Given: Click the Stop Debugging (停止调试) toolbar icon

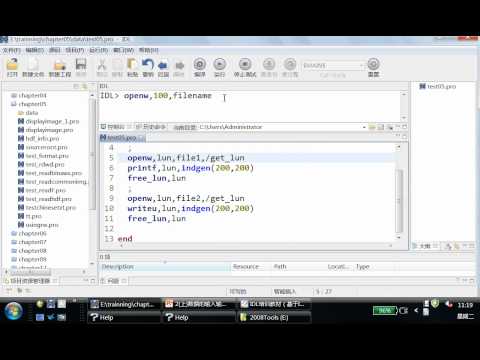Looking at the screenshot, I should [x=245, y=64].
